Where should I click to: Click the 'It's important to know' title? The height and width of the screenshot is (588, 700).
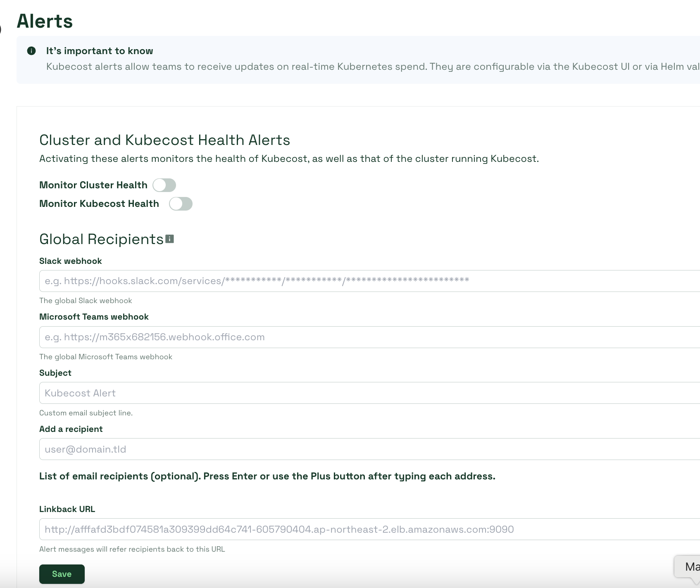100,51
